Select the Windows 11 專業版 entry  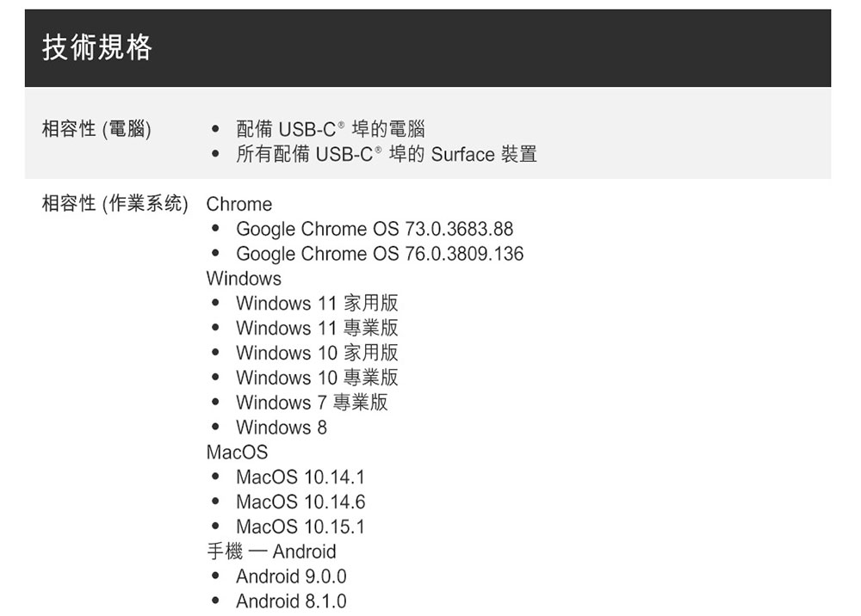coord(317,328)
